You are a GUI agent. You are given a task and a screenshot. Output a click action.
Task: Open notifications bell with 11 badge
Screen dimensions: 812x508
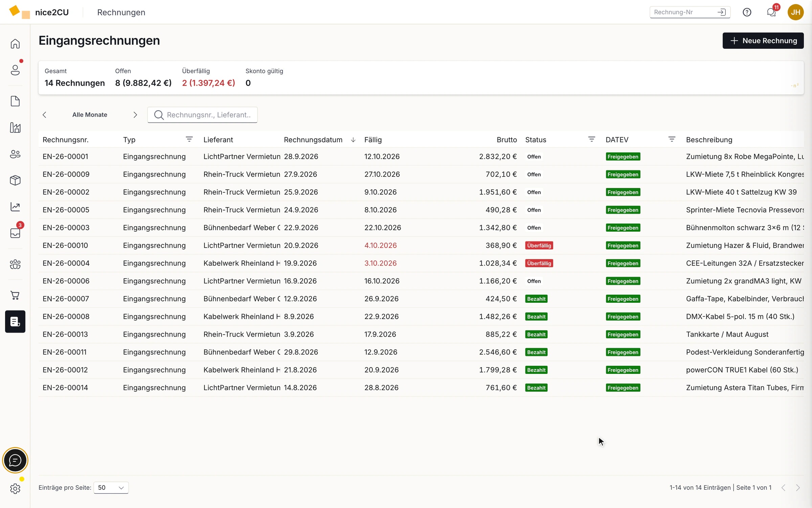point(771,12)
